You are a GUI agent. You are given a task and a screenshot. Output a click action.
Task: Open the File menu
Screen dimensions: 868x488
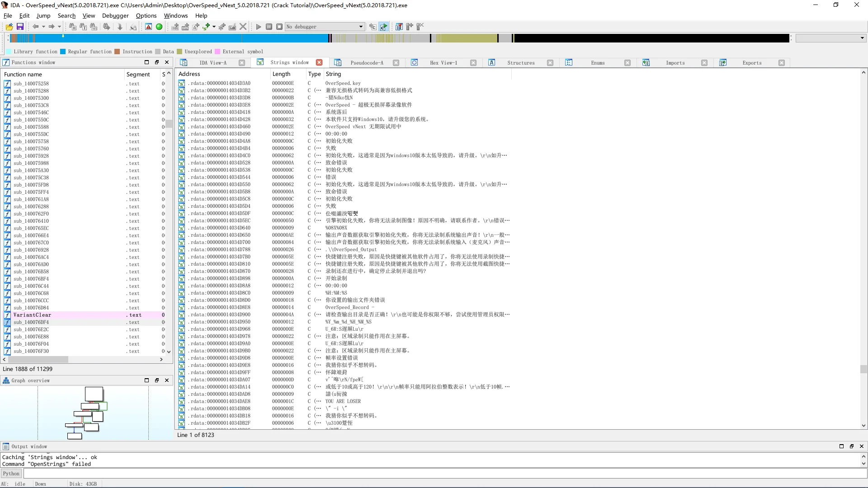8,15
